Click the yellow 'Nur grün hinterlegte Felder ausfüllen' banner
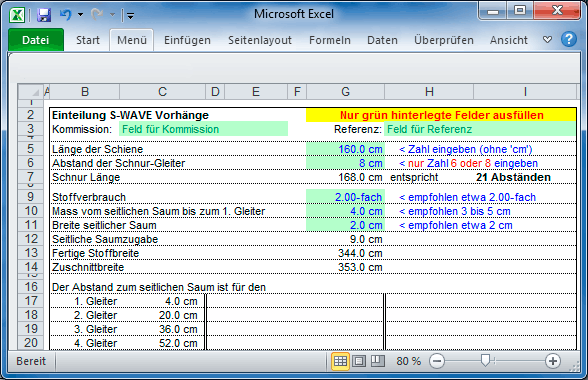This screenshot has height=380, width=588. tap(441, 115)
